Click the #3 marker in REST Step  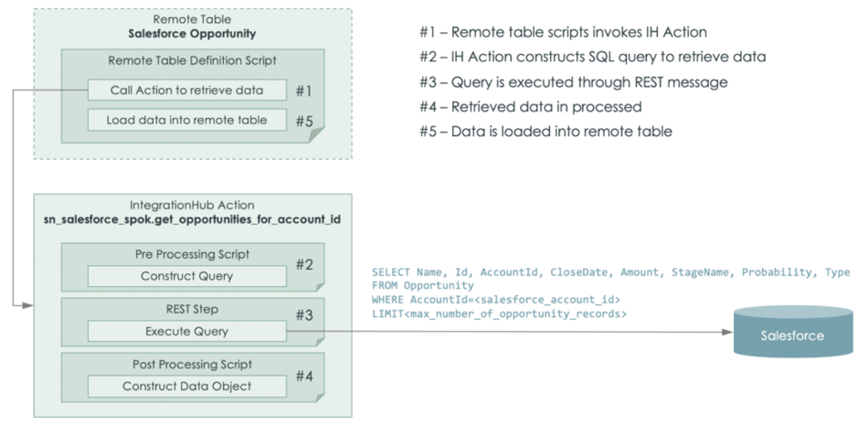pyautogui.click(x=304, y=315)
